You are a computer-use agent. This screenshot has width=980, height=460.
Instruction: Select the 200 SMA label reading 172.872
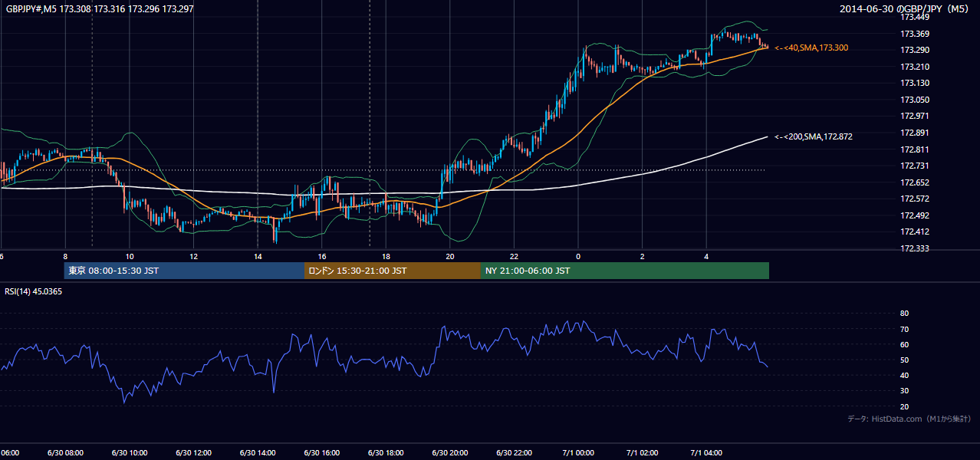tap(814, 136)
